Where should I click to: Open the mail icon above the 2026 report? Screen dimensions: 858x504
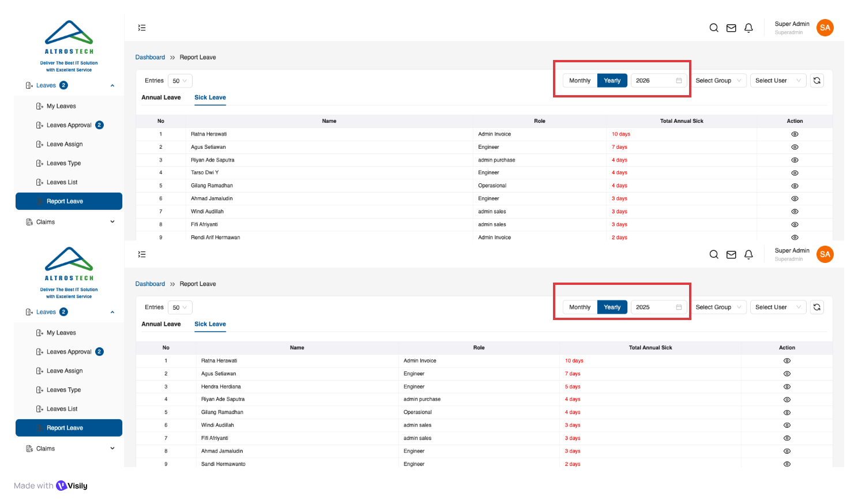coord(731,28)
